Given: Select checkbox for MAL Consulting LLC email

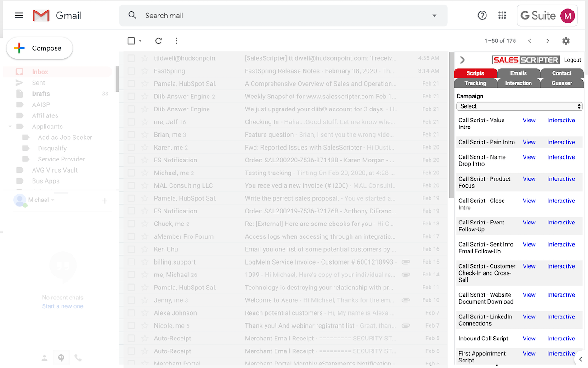Looking at the screenshot, I should tap(131, 186).
